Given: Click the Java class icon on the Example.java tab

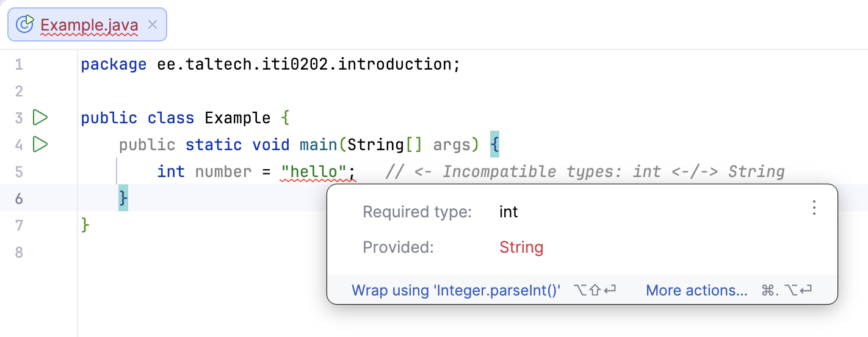Looking at the screenshot, I should [24, 24].
